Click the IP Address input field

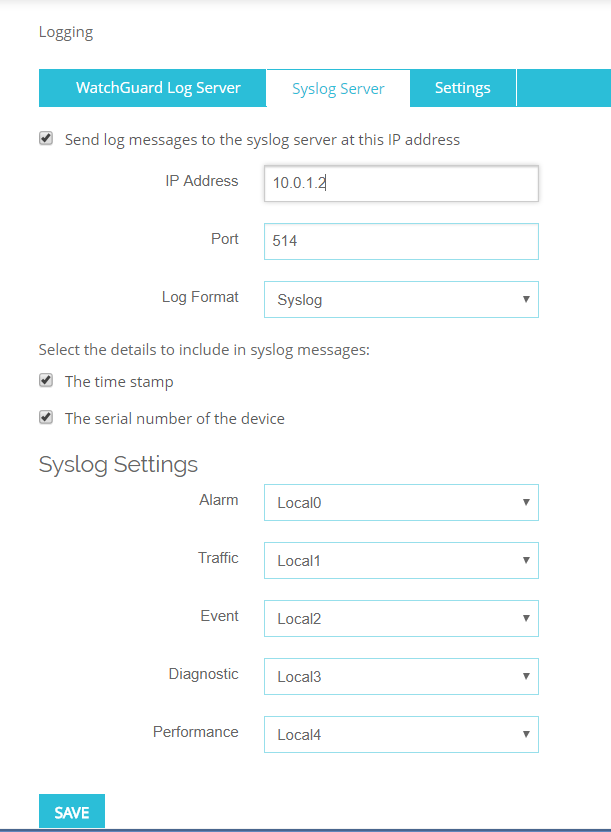400,183
